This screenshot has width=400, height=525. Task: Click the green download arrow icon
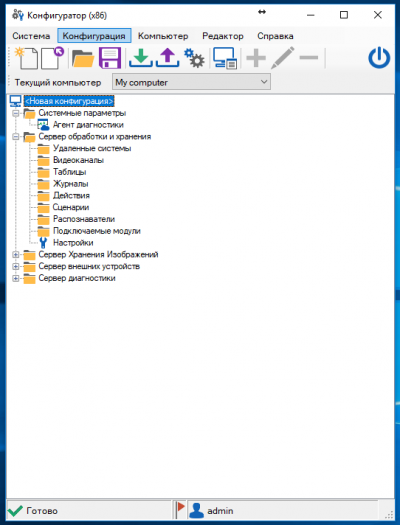141,58
